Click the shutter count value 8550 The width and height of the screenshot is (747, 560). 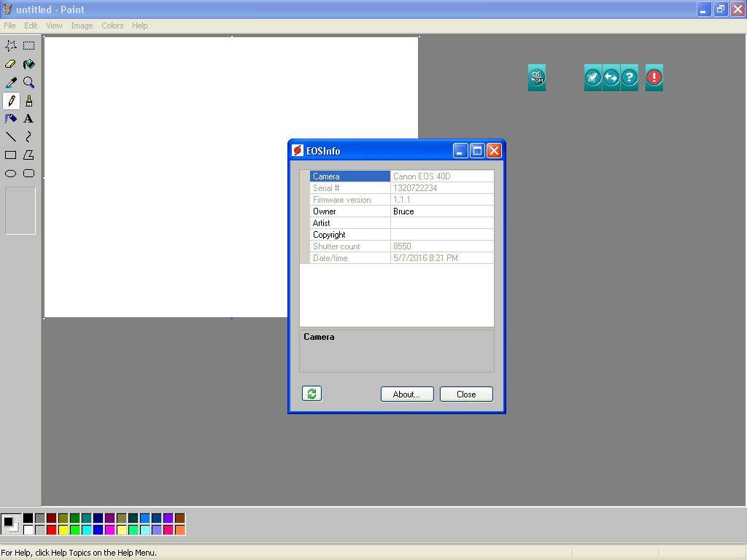402,246
